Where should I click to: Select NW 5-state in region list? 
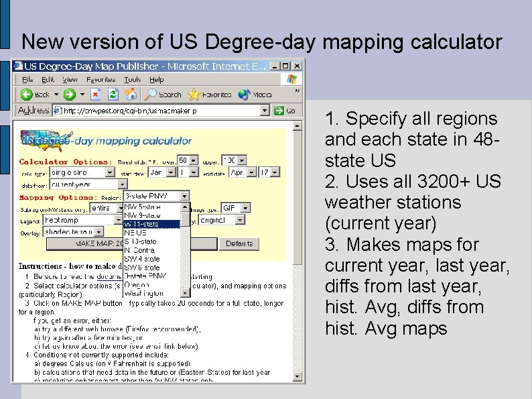152,207
